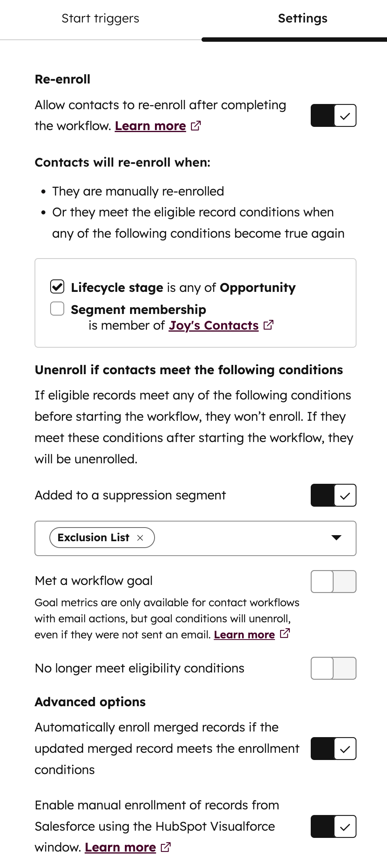Open the Joy's Contacts link

pos(214,325)
